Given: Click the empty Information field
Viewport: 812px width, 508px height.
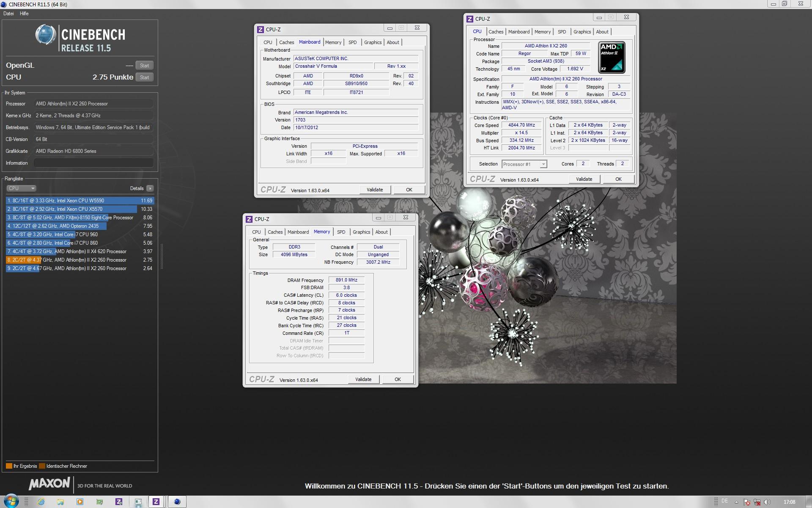Looking at the screenshot, I should pyautogui.click(x=93, y=163).
